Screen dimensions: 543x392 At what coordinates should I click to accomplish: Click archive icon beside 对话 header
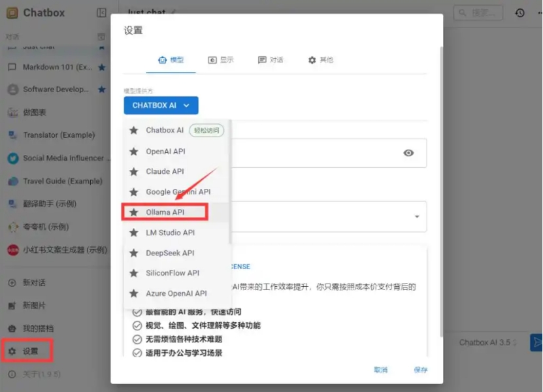[x=101, y=37]
